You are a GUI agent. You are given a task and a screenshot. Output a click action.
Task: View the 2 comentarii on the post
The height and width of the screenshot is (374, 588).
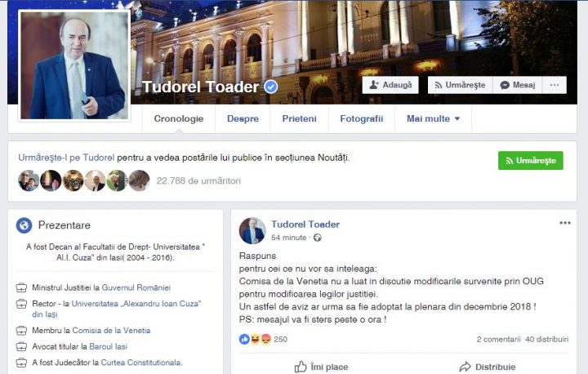(x=498, y=339)
